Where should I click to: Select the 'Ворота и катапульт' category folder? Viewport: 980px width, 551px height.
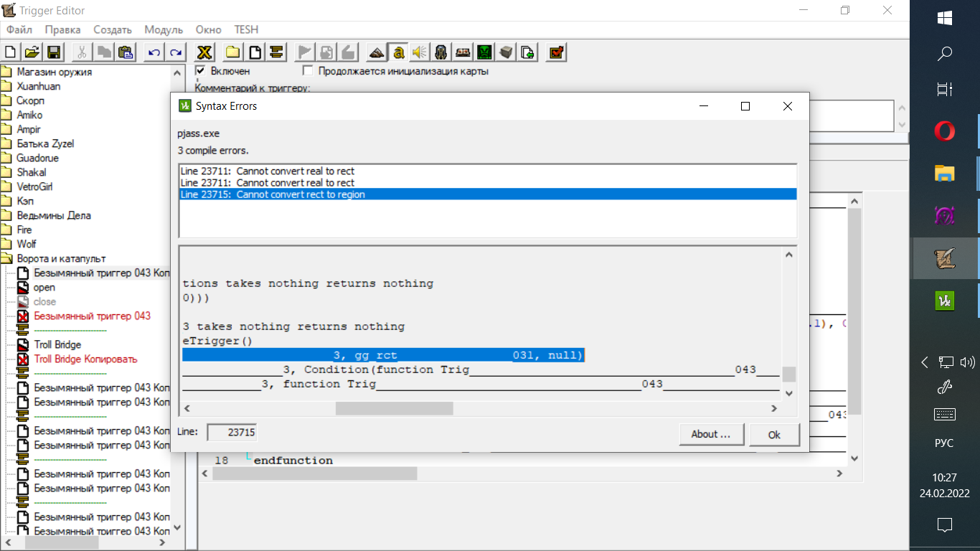click(62, 258)
